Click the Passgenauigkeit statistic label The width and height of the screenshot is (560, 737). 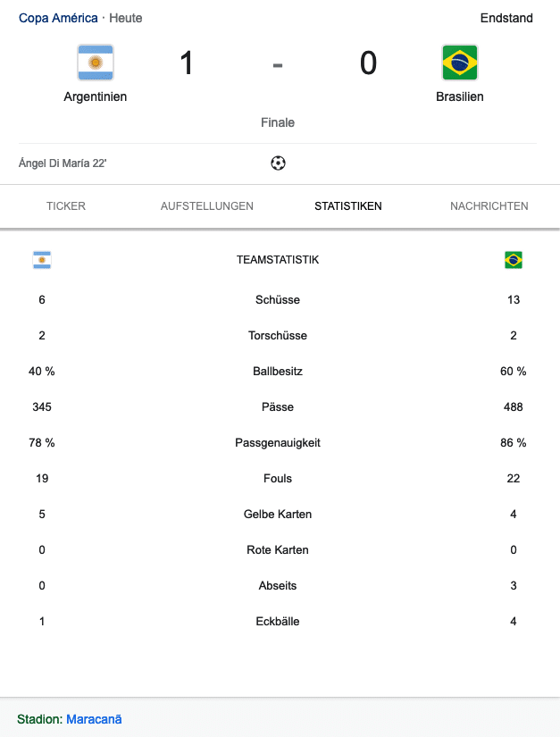click(x=278, y=442)
